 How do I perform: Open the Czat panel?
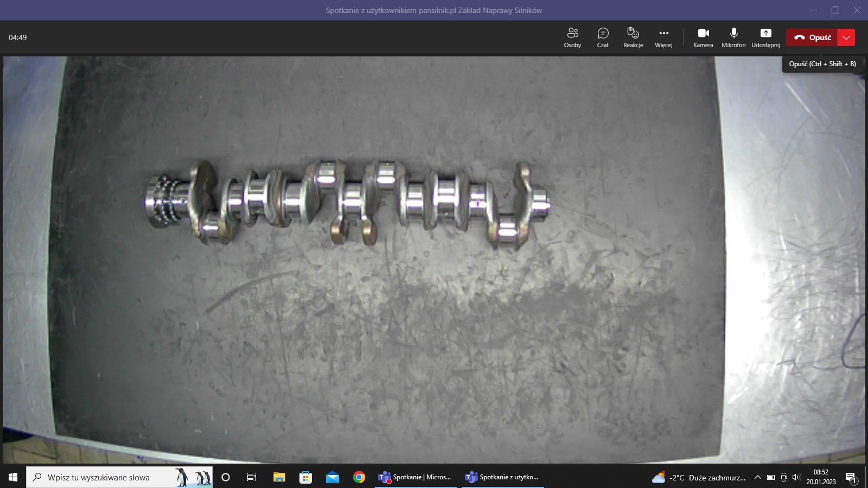click(x=603, y=37)
